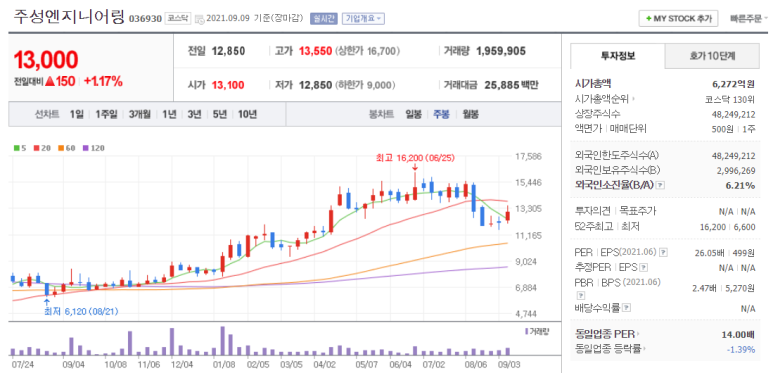
Task: Click help icon next to 추정PER EPS
Action: (644, 268)
